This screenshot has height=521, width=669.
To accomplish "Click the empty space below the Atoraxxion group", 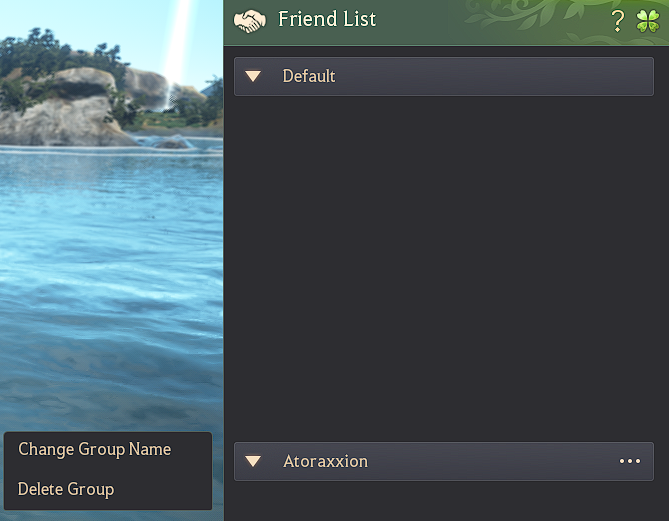I will (444, 501).
